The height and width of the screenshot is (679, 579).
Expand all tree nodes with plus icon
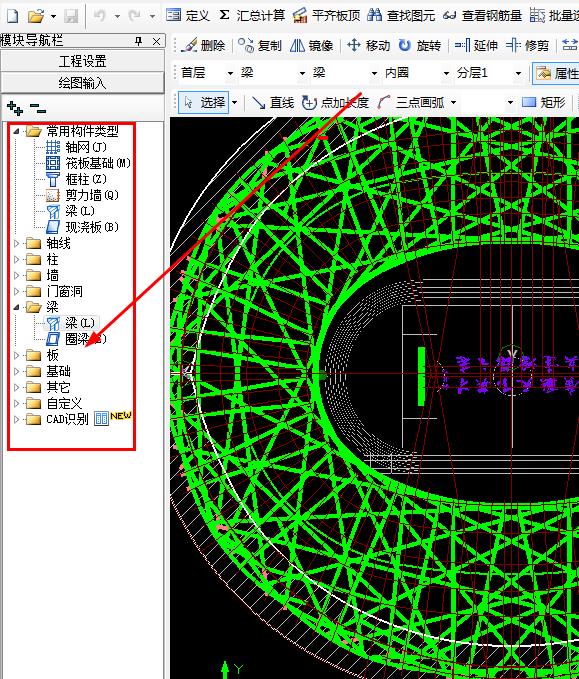[15, 108]
